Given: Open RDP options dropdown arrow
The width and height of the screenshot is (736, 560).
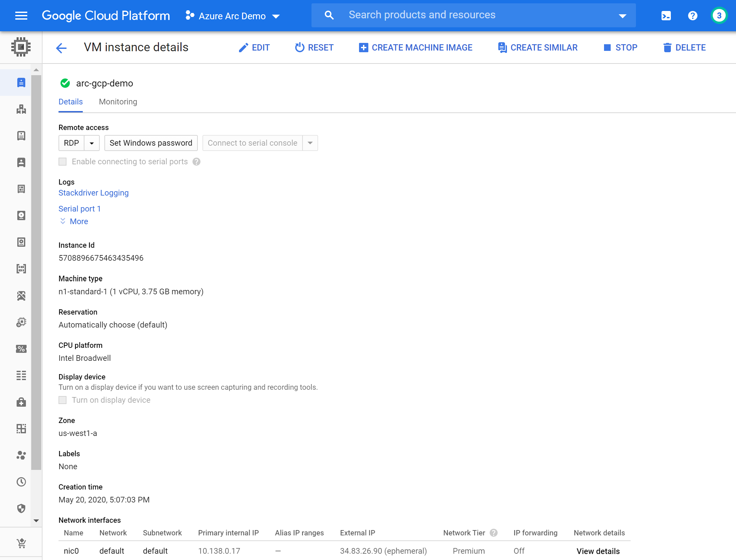Looking at the screenshot, I should (92, 143).
